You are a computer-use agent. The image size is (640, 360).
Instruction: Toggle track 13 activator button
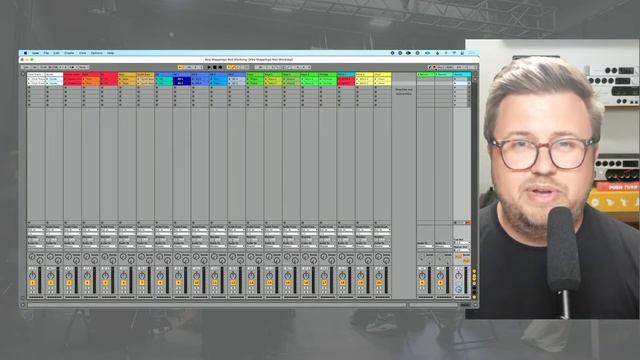(x=251, y=282)
